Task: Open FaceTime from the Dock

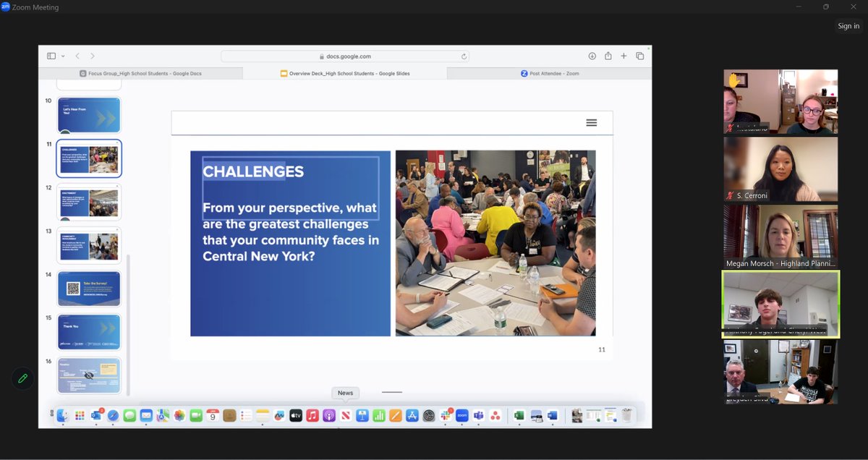Action: [x=196, y=415]
